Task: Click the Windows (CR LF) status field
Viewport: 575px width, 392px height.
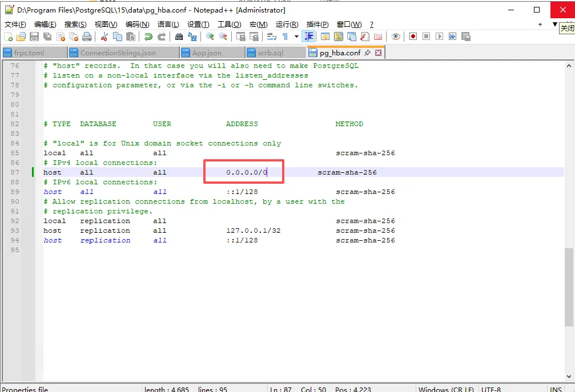Action: (x=446, y=390)
